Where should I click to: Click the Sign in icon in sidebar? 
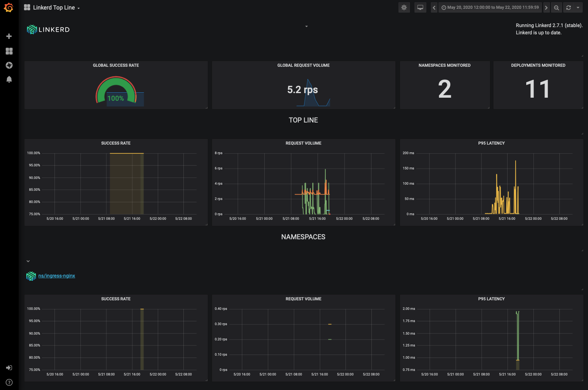(x=9, y=368)
